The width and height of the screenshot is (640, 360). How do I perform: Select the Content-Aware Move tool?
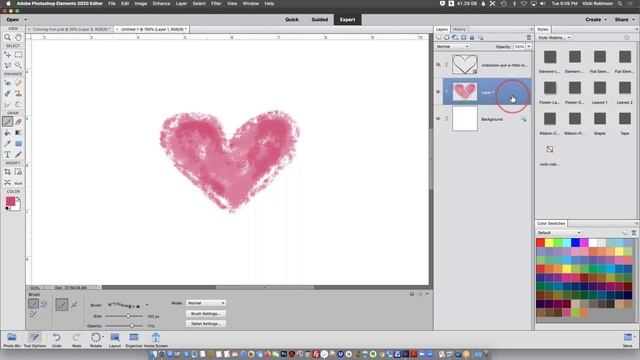pos(7,183)
